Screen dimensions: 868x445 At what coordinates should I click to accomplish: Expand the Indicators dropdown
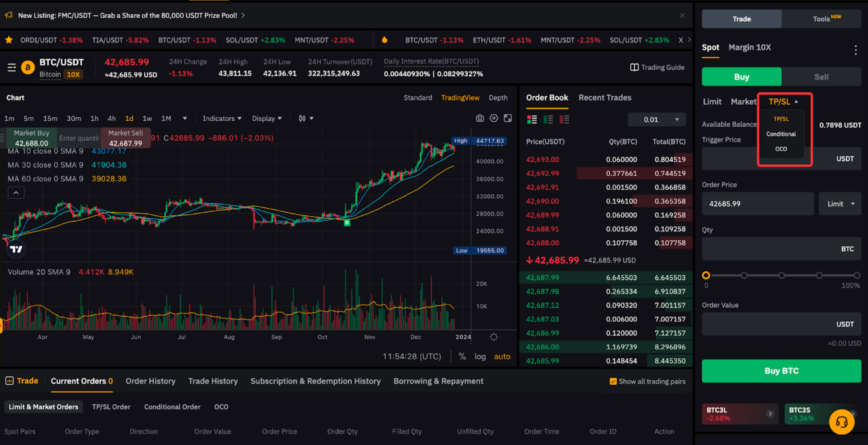222,119
